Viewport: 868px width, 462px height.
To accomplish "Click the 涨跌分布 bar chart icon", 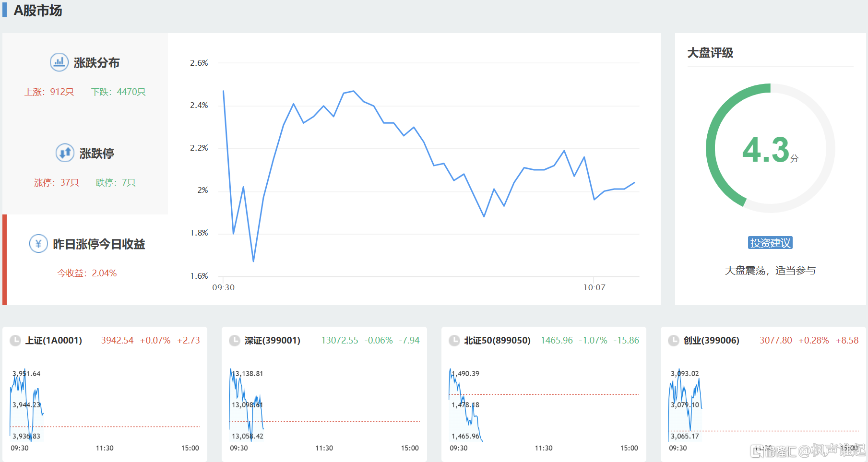I will (x=59, y=62).
